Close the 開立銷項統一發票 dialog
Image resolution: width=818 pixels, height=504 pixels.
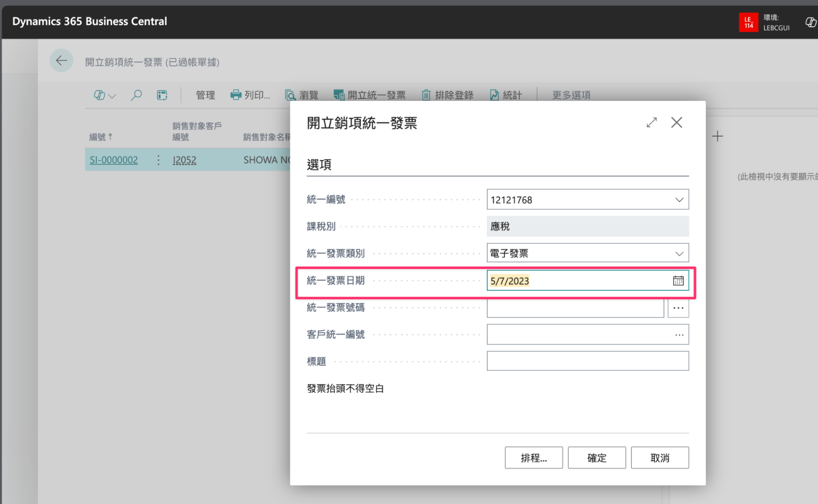point(677,123)
